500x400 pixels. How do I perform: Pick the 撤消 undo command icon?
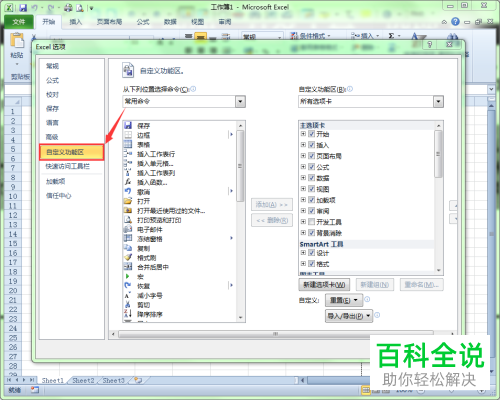point(128,191)
